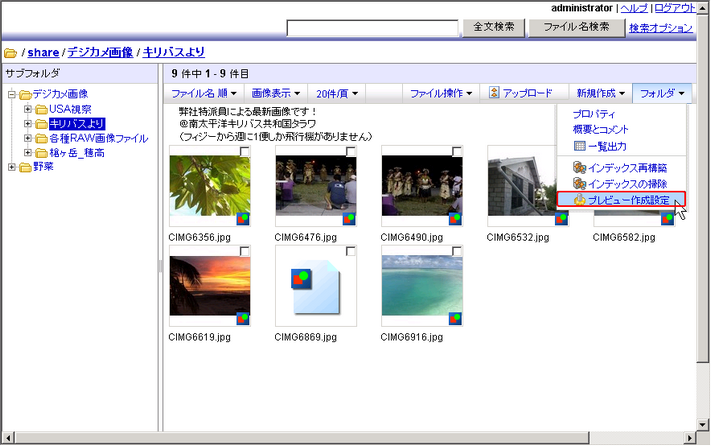The height and width of the screenshot is (446, 711).
Task: Open the ヘルプ link
Action: 634,8
